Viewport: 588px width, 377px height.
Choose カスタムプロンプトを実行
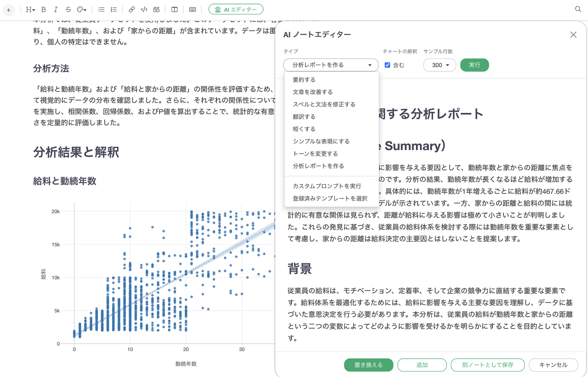point(331,186)
